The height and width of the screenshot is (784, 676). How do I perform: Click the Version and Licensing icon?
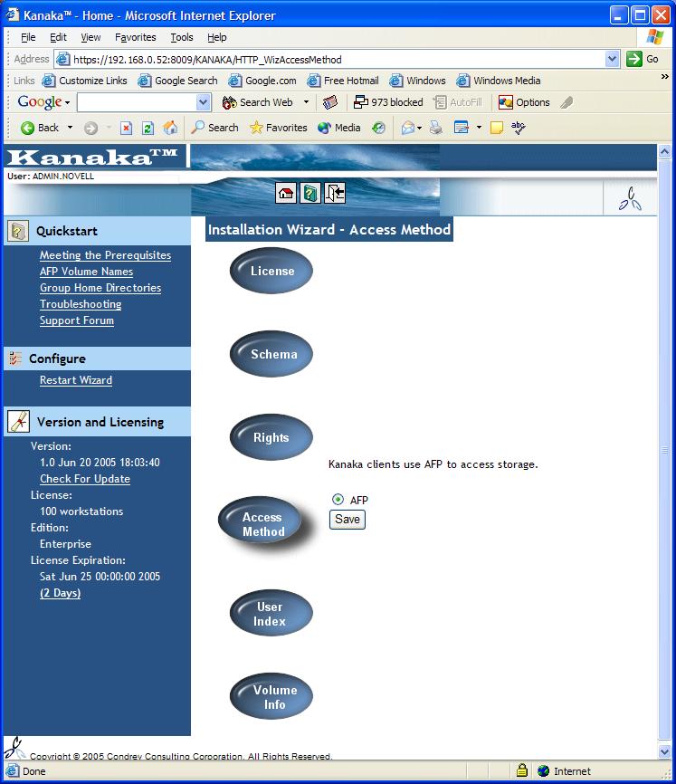point(18,422)
